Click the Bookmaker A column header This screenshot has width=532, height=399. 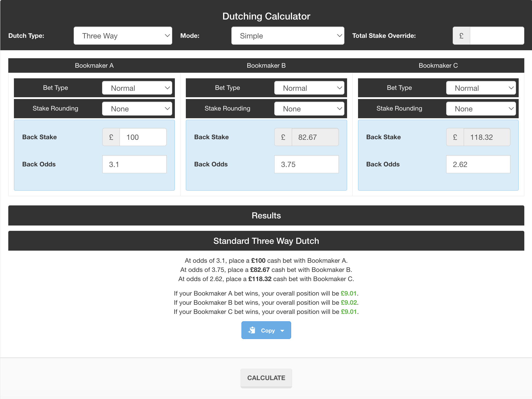pyautogui.click(x=94, y=66)
